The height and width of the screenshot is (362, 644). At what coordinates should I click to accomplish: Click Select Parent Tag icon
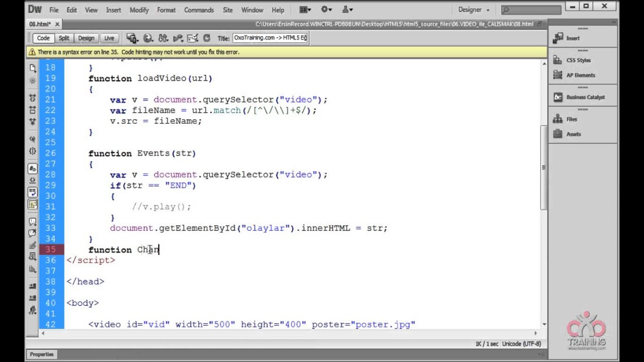[x=33, y=139]
